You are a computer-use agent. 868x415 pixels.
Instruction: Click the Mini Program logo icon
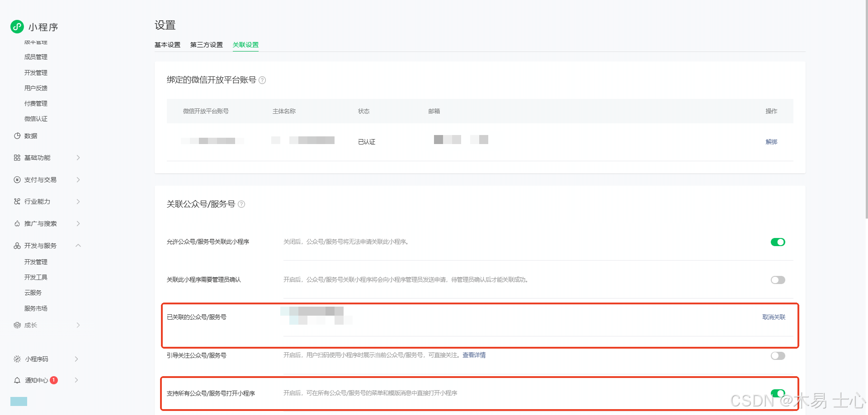[17, 27]
